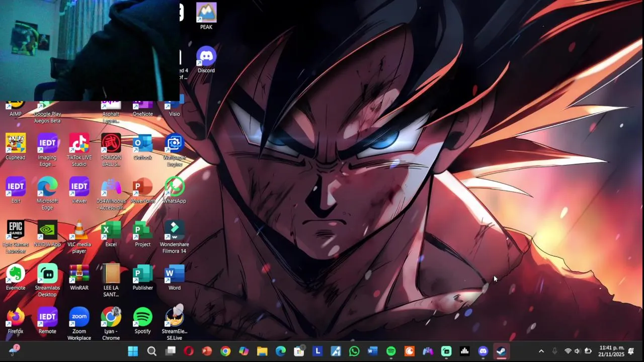Viewport: 644px width, 362px height.
Task: Open the IEDT Edit desktop shortcut
Action: pyautogui.click(x=16, y=190)
